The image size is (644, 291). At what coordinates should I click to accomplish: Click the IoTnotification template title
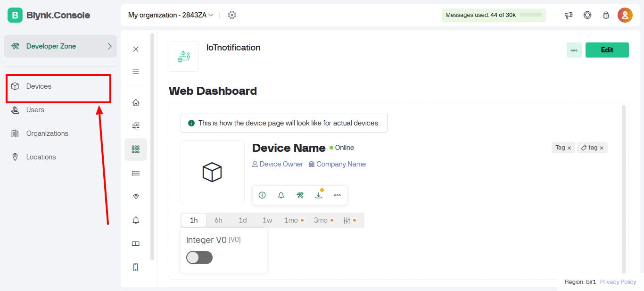[x=233, y=48]
